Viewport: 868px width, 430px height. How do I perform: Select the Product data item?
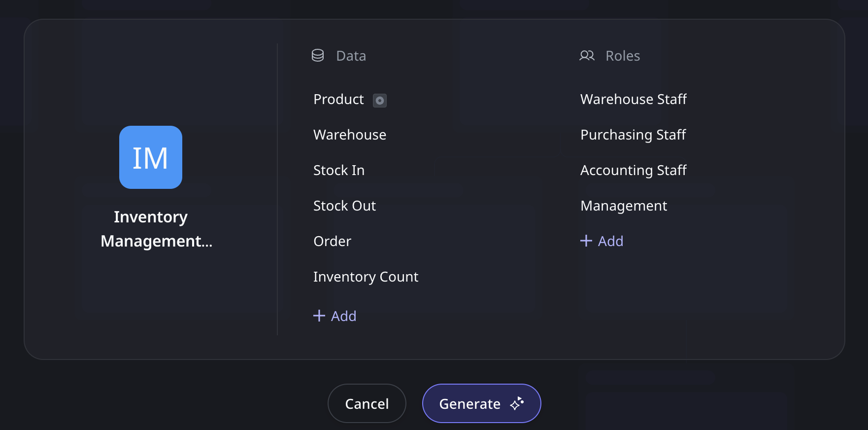(x=338, y=100)
